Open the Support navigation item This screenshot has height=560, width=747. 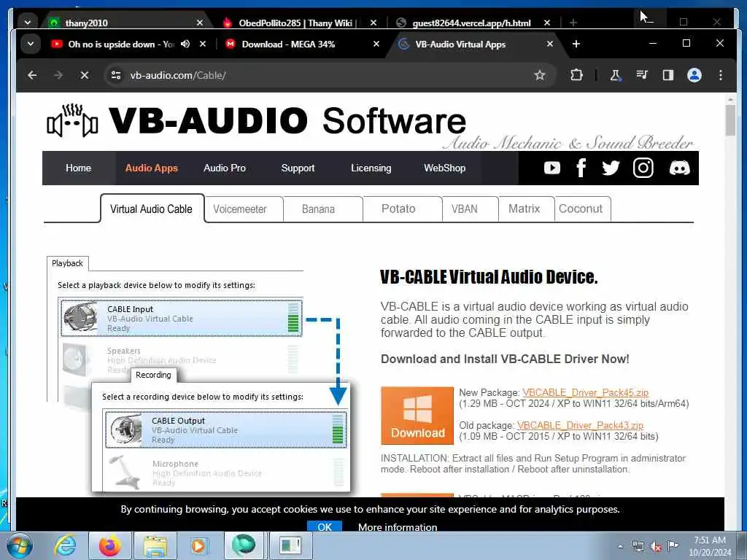pyautogui.click(x=298, y=168)
